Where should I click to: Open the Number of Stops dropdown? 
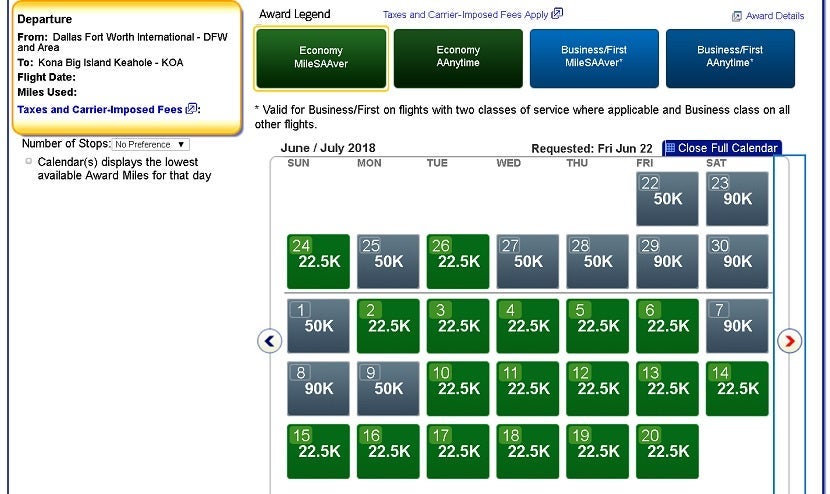(x=150, y=145)
